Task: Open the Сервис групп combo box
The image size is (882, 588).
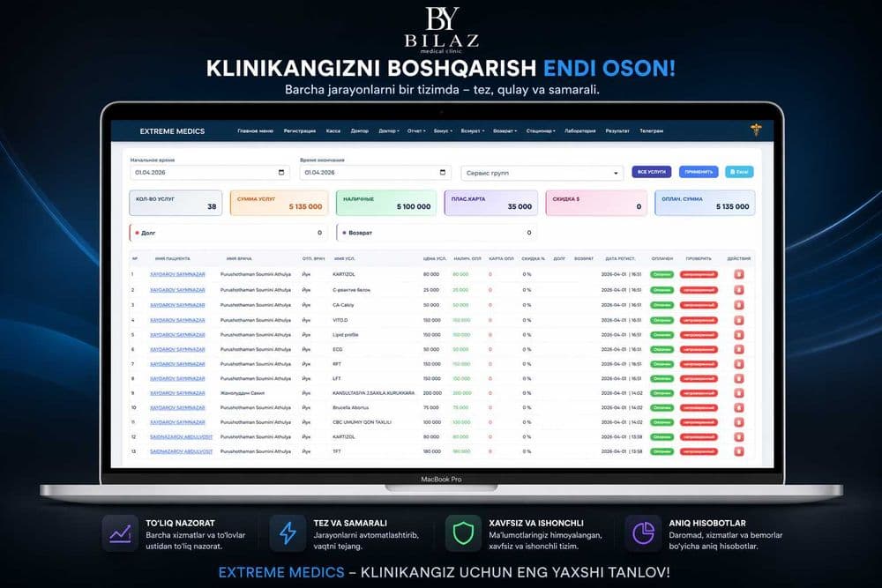Action: click(x=542, y=173)
